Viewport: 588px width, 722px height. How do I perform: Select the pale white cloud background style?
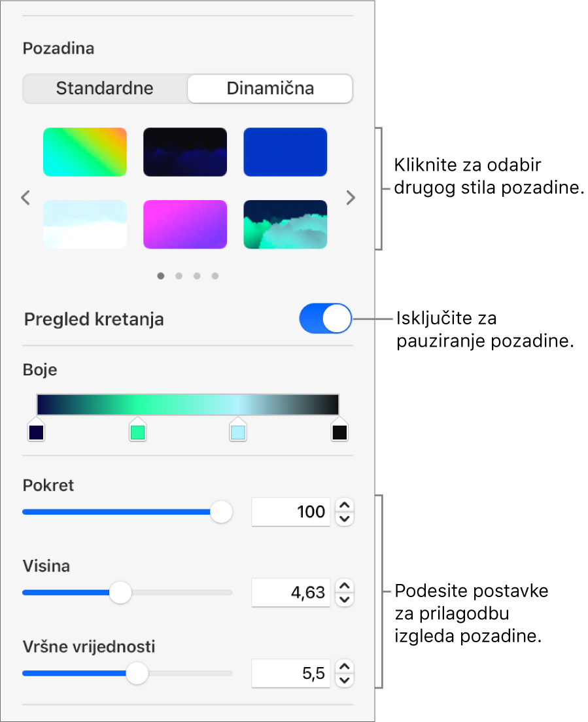[85, 224]
